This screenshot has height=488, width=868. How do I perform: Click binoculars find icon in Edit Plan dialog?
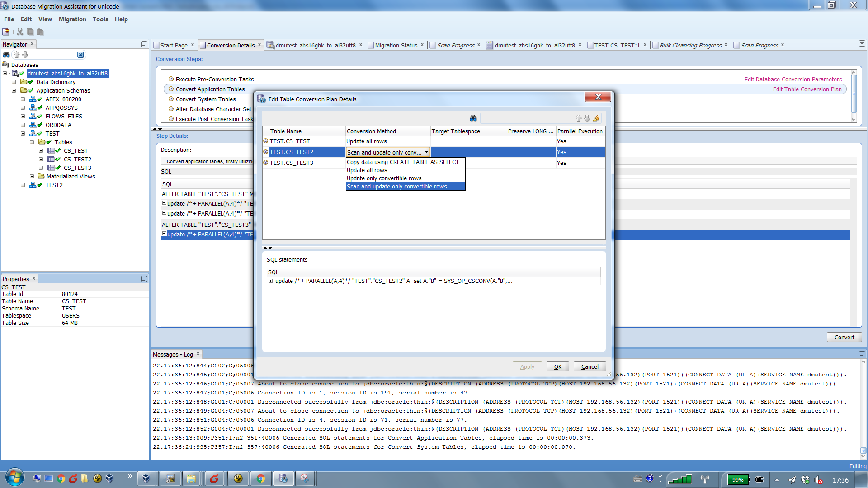pos(473,118)
